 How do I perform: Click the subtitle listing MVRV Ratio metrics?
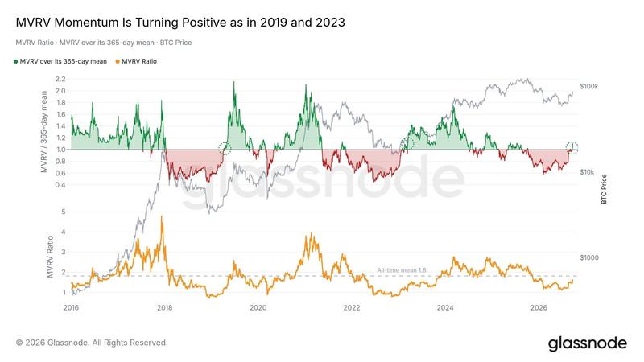(x=104, y=43)
